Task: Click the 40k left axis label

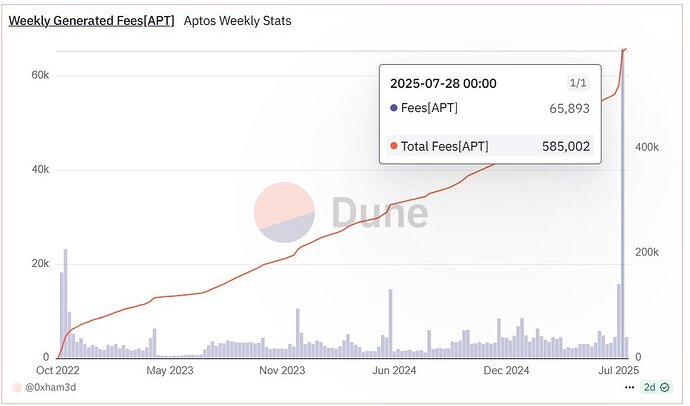Action: click(40, 169)
